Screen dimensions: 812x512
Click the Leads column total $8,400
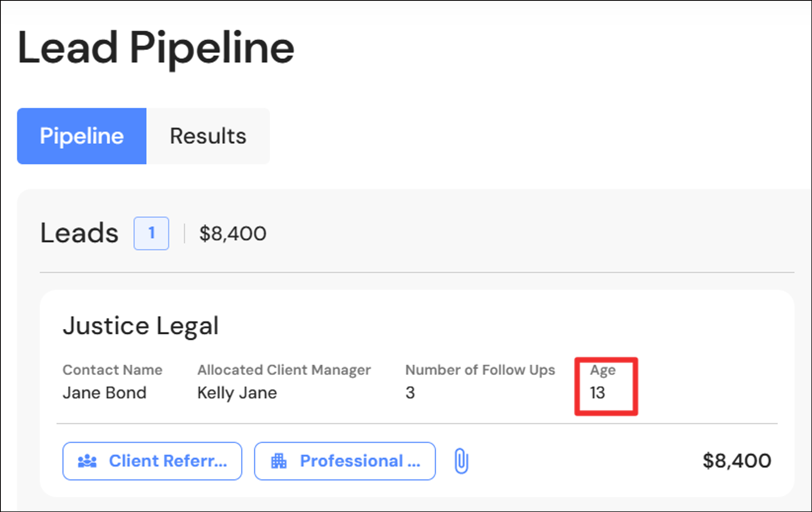click(x=233, y=234)
